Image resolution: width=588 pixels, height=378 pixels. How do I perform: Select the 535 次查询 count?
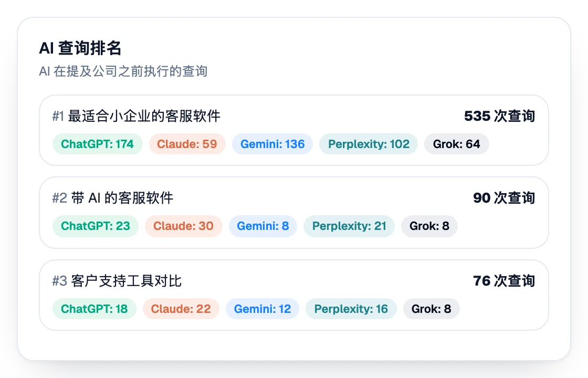[x=499, y=116]
